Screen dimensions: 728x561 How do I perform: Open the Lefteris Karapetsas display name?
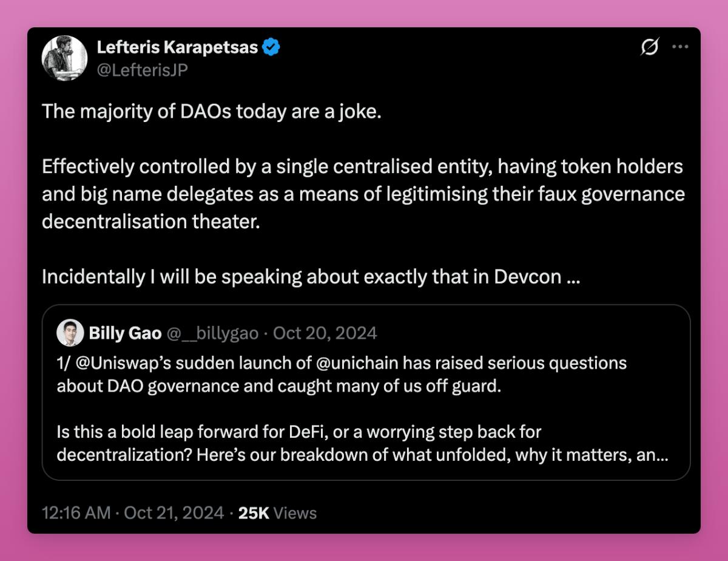click(x=177, y=47)
